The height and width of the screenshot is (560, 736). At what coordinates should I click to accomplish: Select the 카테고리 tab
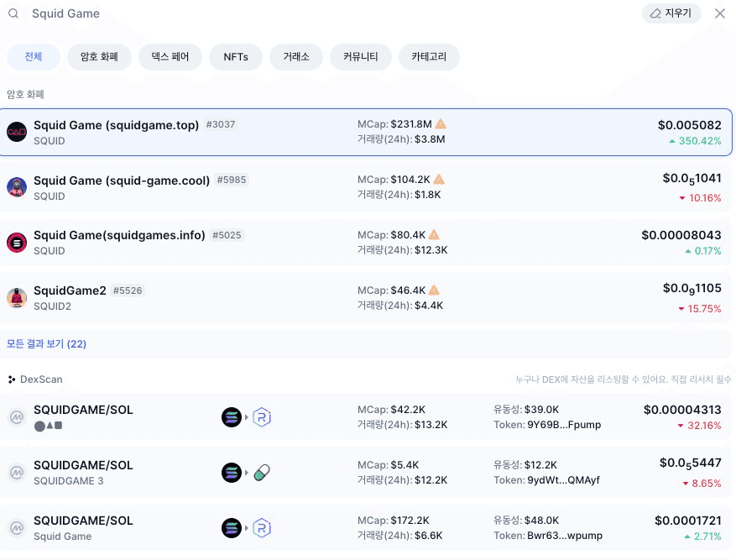pyautogui.click(x=429, y=57)
